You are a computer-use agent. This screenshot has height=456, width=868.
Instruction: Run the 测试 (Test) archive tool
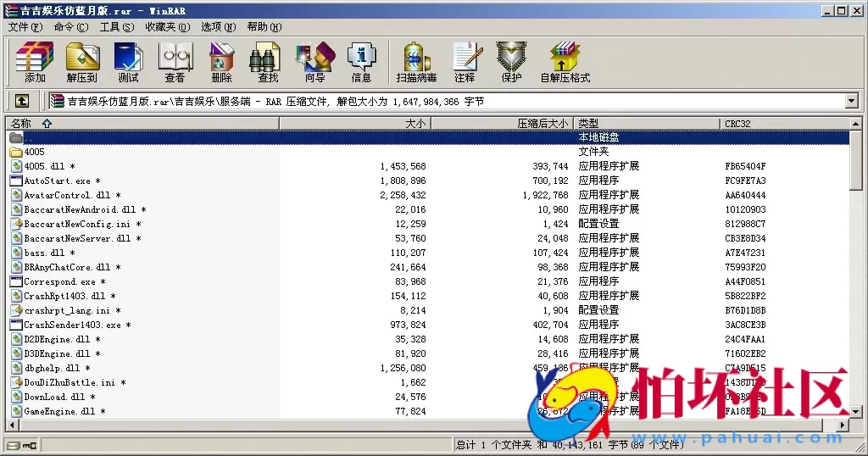point(129,62)
